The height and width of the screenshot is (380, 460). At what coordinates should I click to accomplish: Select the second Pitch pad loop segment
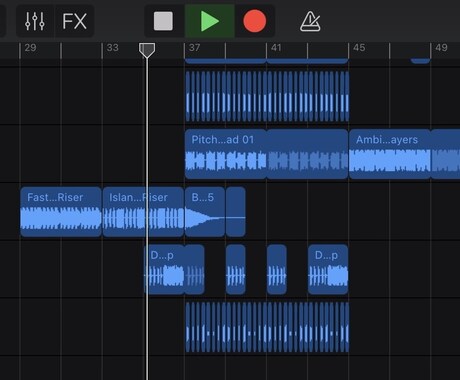[x=308, y=154]
